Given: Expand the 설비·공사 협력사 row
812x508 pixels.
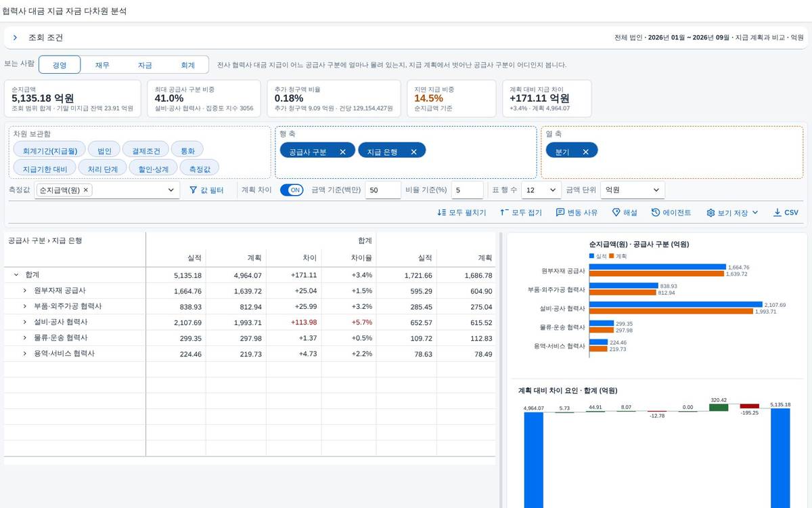Looking at the screenshot, I should [x=25, y=322].
